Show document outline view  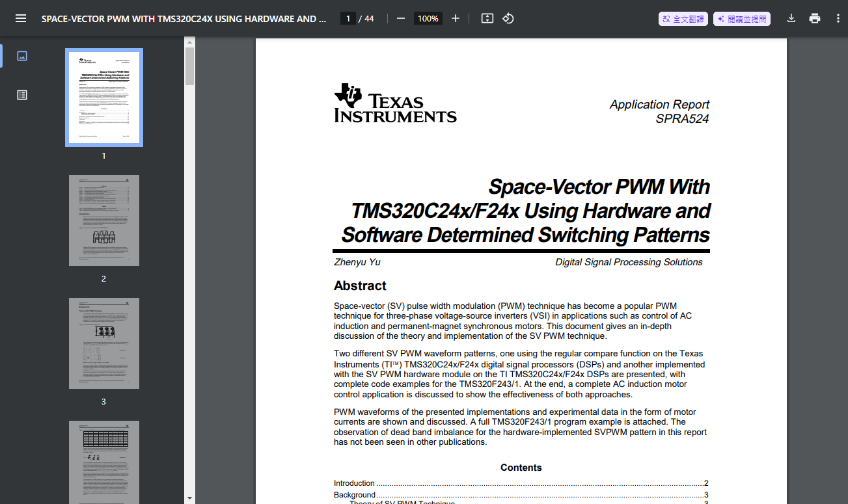pyautogui.click(x=22, y=95)
